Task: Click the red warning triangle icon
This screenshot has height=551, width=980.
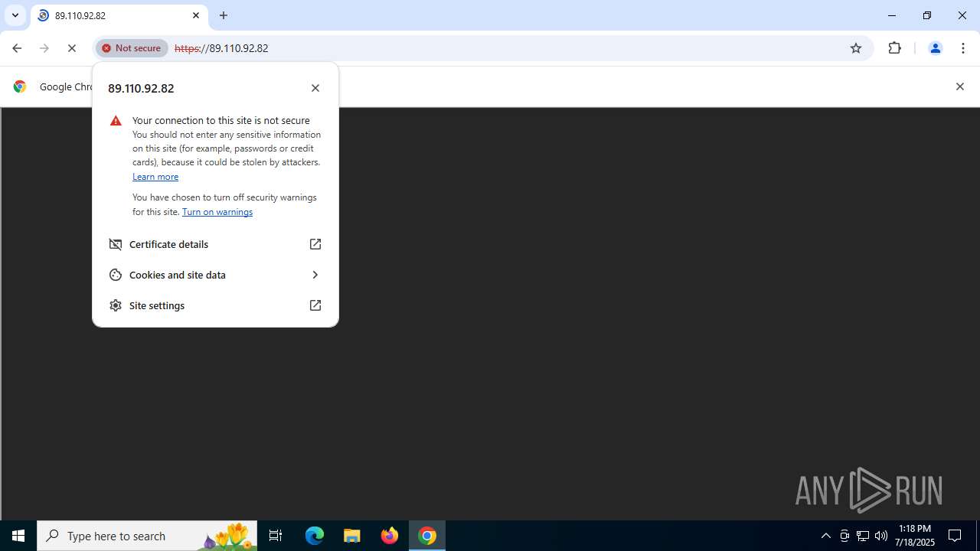Action: (x=116, y=121)
